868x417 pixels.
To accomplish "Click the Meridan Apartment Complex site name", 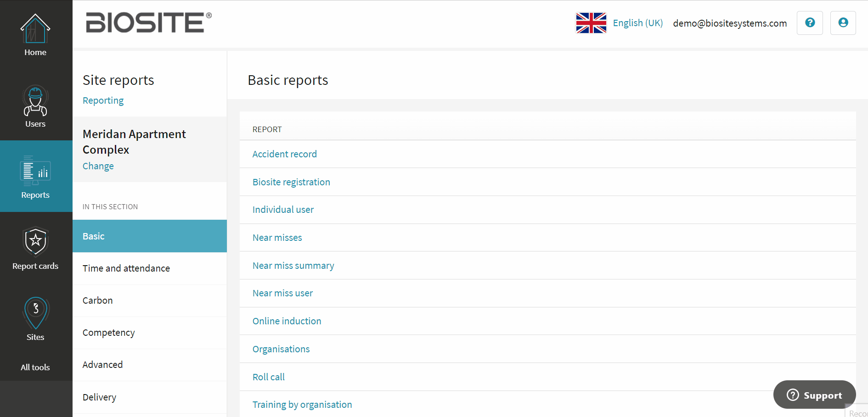I will (x=134, y=142).
